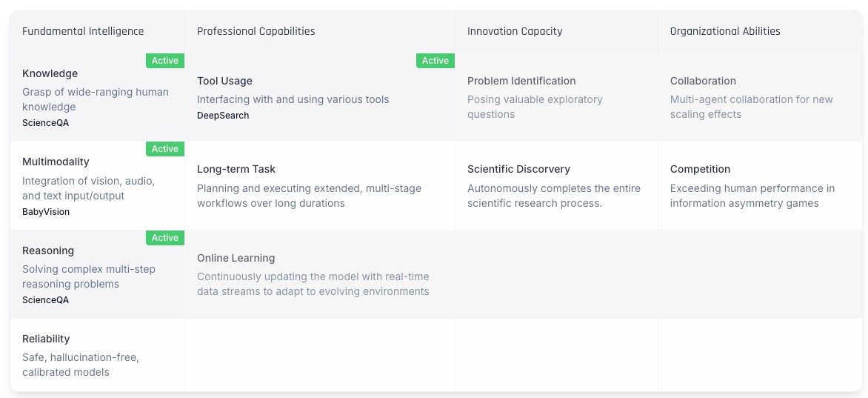
Task: Open the ScienceQA link under Reasoning
Action: click(x=45, y=300)
